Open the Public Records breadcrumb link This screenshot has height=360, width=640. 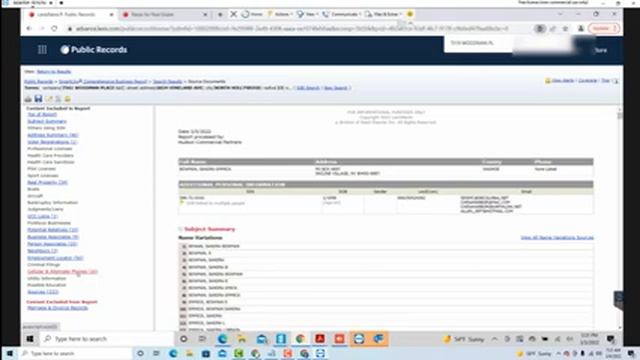point(39,82)
